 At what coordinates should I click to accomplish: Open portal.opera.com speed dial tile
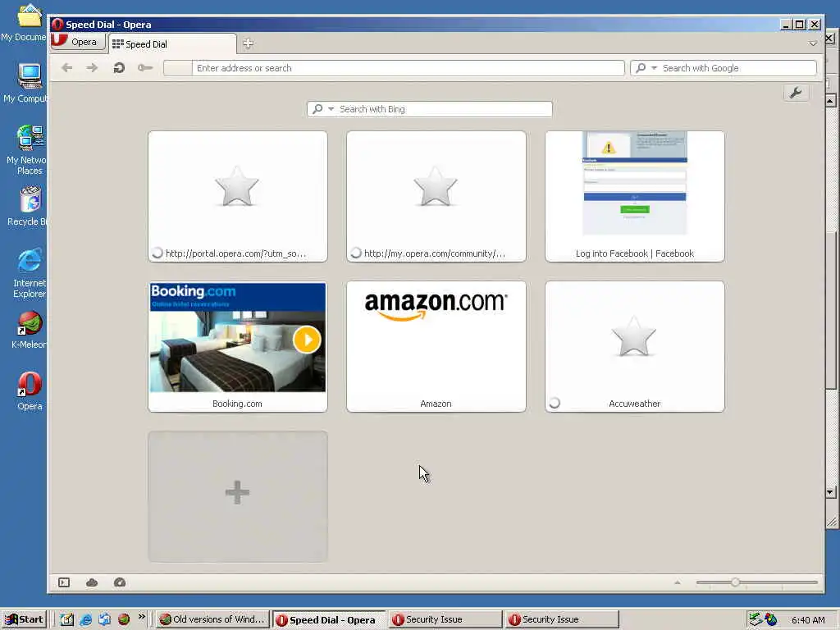[x=237, y=197]
